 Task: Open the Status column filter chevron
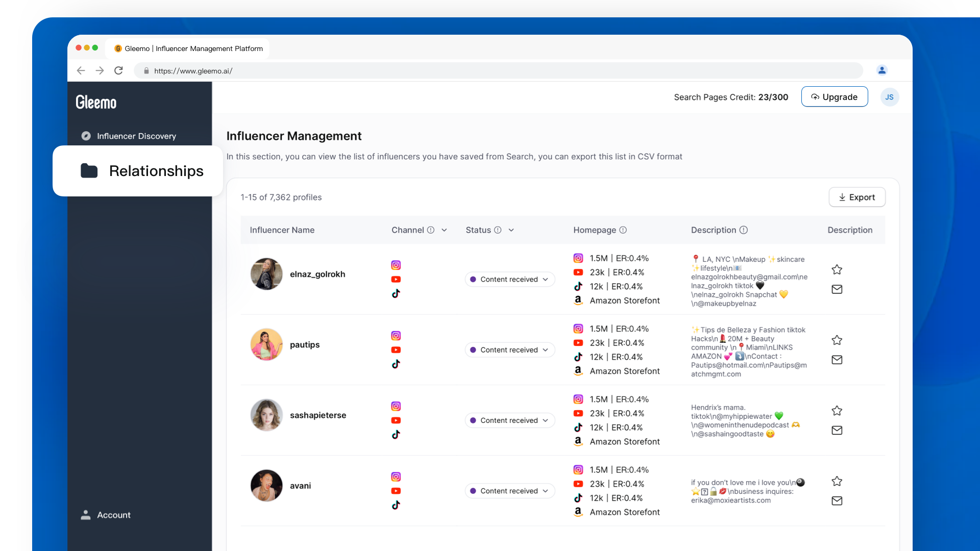pos(511,230)
